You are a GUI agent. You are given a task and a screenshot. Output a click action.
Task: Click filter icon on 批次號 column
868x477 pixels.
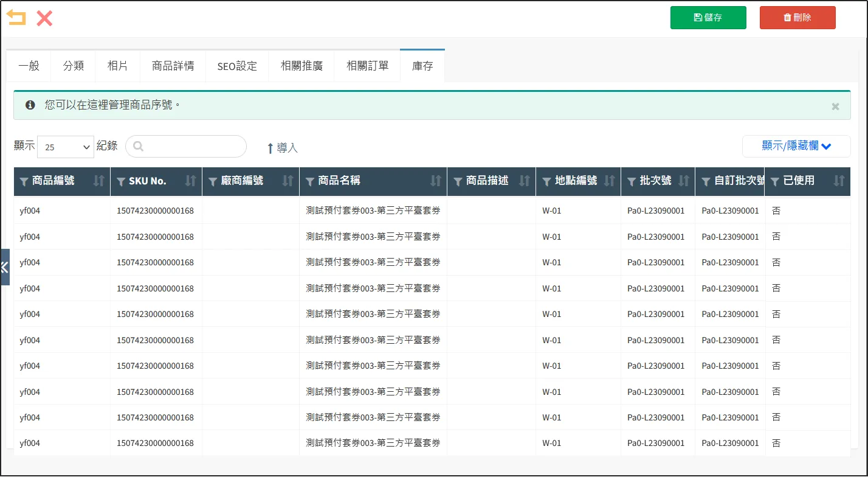[x=632, y=181]
